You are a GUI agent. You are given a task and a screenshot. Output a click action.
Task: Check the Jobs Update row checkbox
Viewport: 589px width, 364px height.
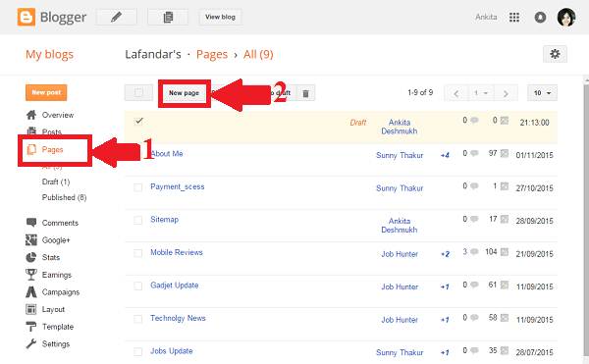pos(138,351)
